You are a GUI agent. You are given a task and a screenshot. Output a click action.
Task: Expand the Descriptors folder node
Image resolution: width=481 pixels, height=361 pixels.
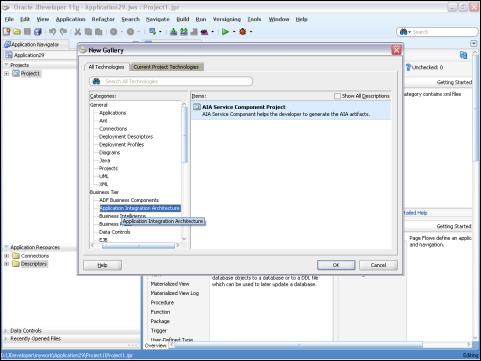click(x=7, y=264)
